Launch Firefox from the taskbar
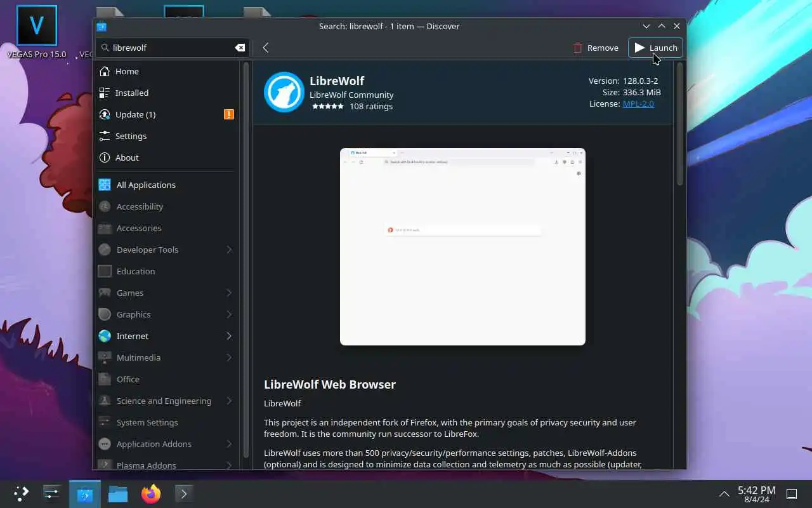The height and width of the screenshot is (508, 812). click(x=151, y=493)
